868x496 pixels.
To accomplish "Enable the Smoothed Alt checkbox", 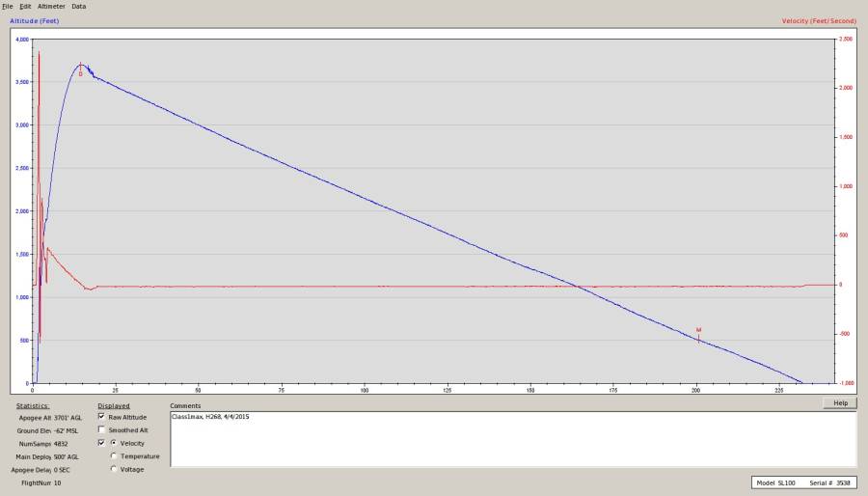I will 101,429.
